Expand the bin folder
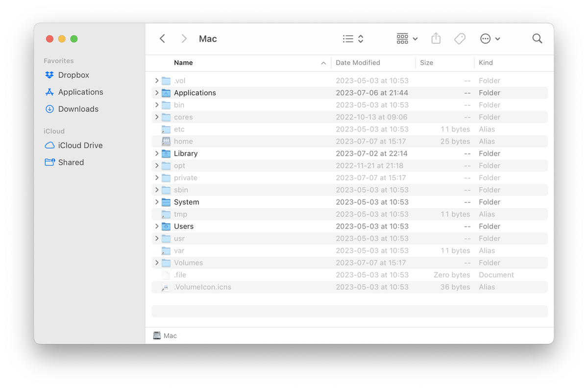Screen dimensions: 588x389 click(157, 105)
